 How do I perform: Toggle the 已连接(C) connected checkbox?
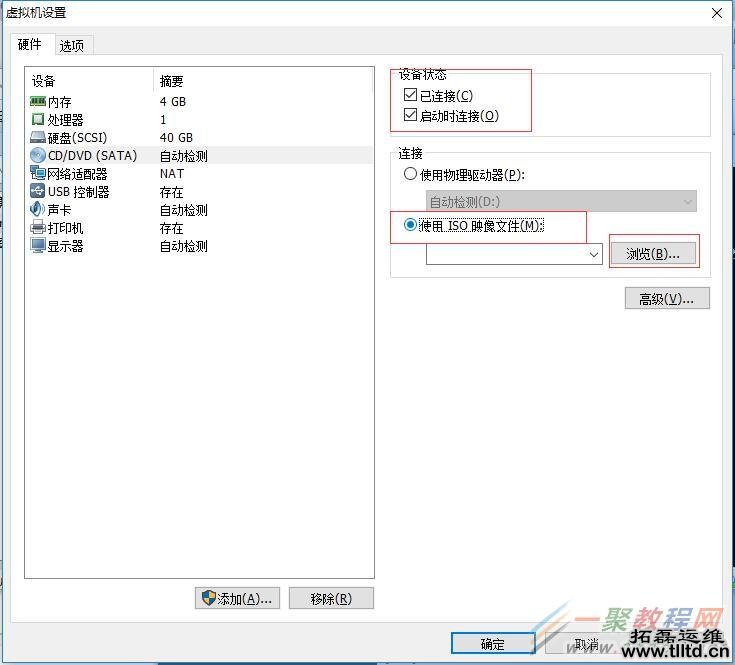(410, 95)
